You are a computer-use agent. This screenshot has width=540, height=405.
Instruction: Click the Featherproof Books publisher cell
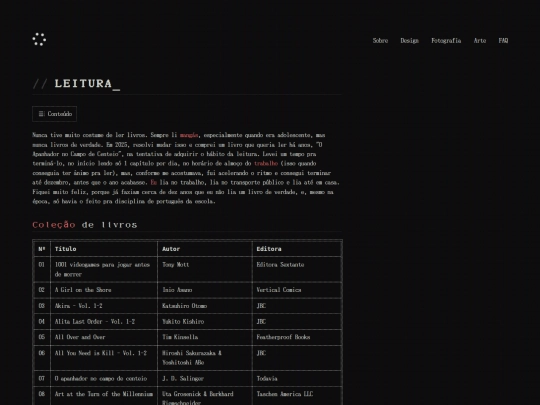point(297,337)
